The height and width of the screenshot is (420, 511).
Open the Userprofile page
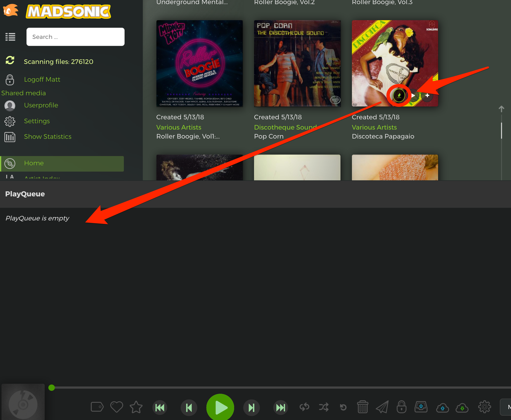[x=41, y=105]
